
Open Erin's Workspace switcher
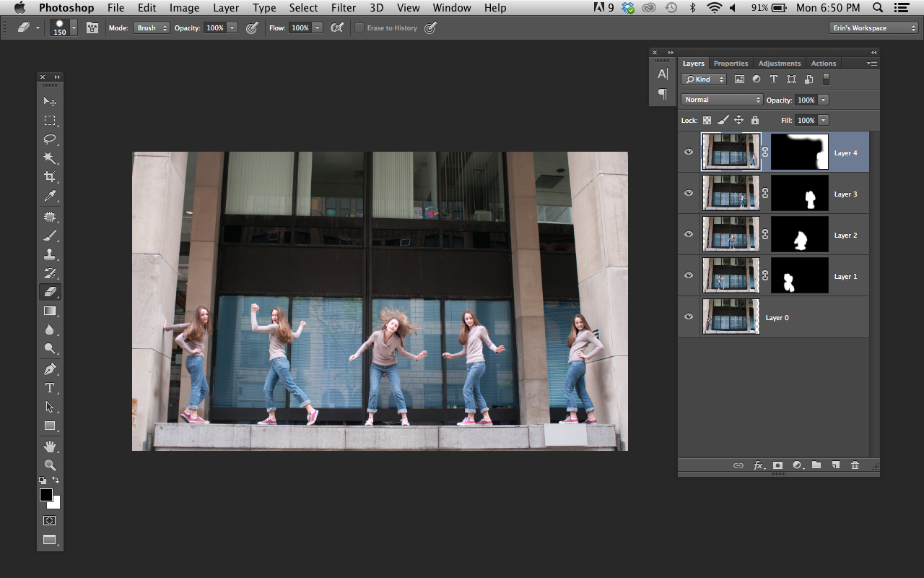[x=872, y=27]
